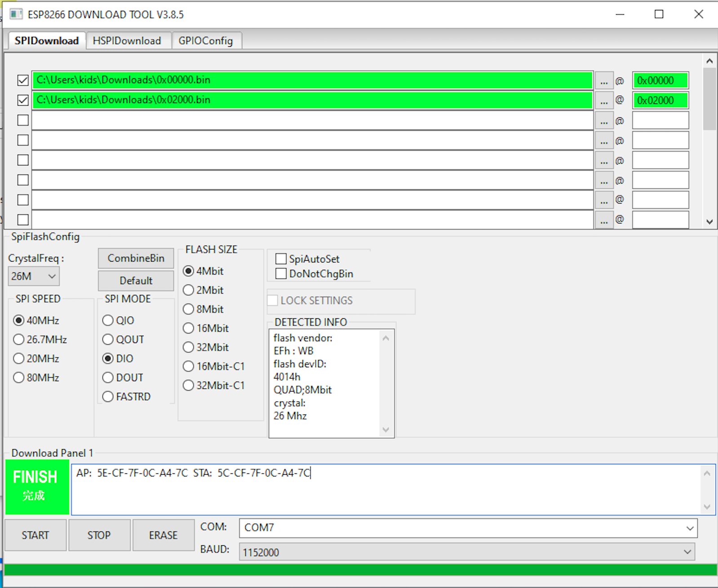Choose 2Mbit flash size
The height and width of the screenshot is (588, 718).
[x=204, y=290]
